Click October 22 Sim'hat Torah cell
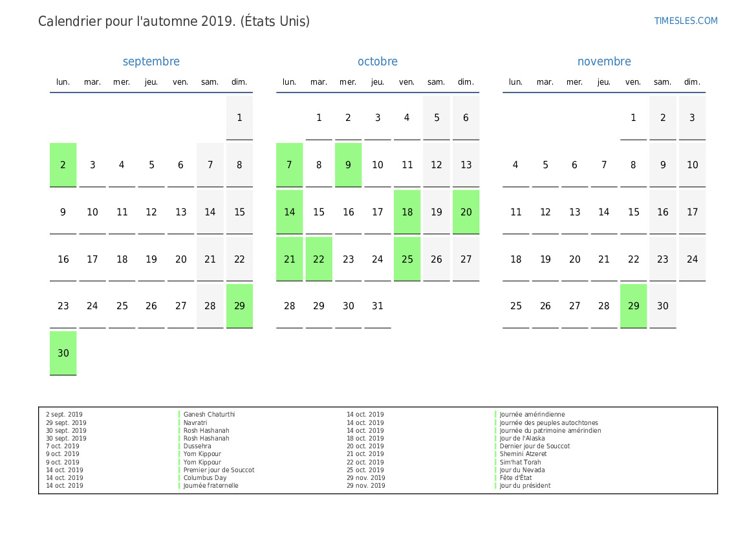Viewport: 756px width, 535px height. pos(319,259)
